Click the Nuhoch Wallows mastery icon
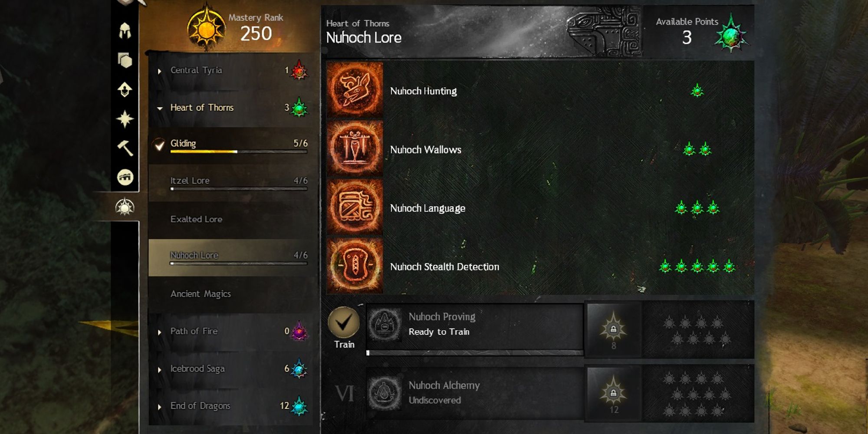The height and width of the screenshot is (434, 868). 355,149
